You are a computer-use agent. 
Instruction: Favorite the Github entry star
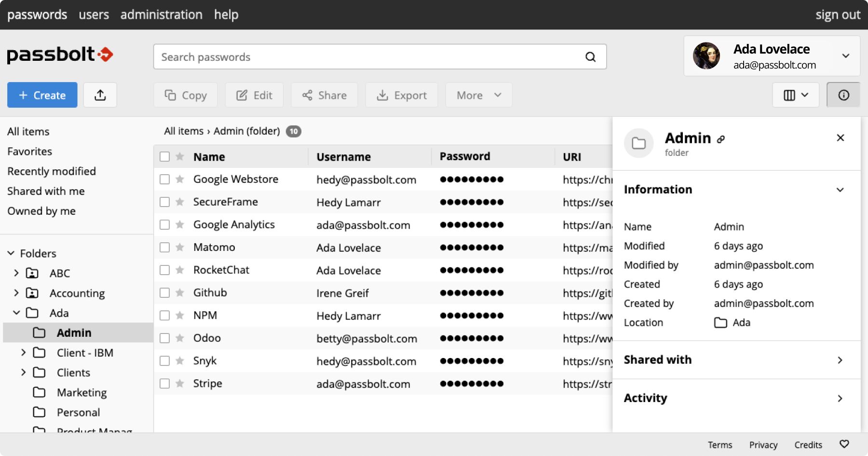[179, 292]
